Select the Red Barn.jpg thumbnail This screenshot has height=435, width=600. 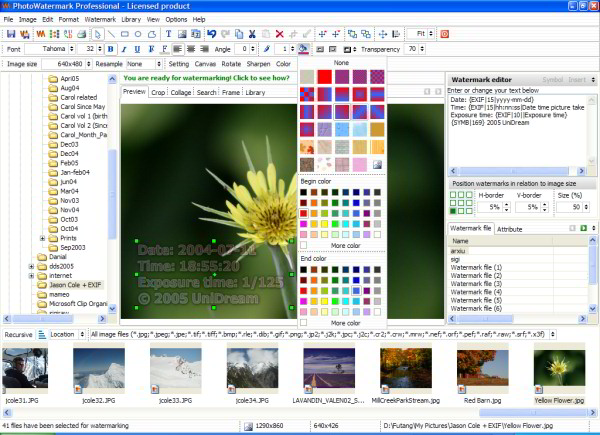pos(483,369)
